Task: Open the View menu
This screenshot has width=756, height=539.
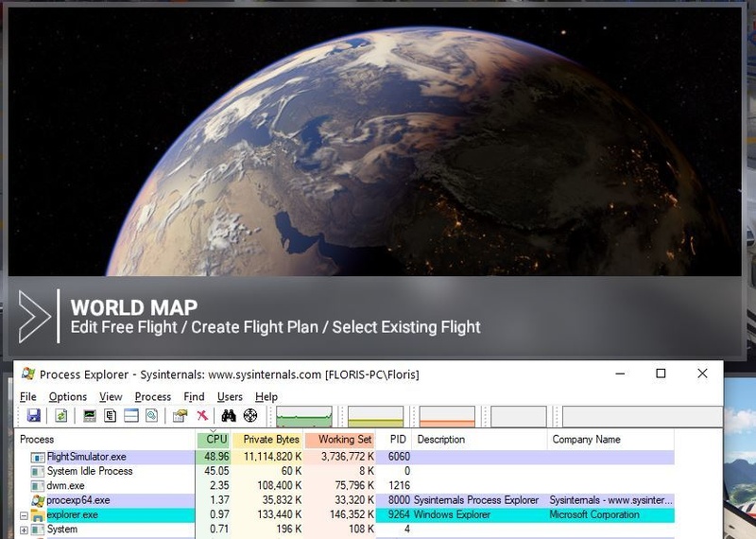Action: coord(111,396)
